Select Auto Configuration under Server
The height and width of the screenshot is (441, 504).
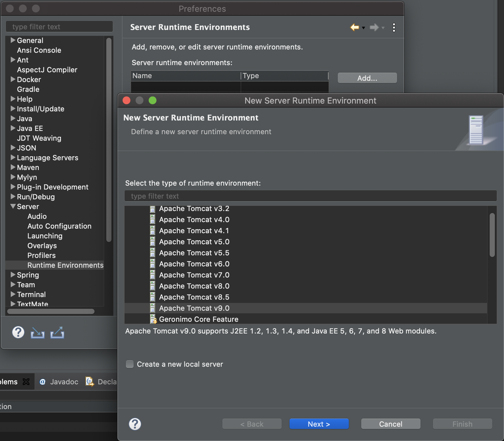tap(59, 226)
